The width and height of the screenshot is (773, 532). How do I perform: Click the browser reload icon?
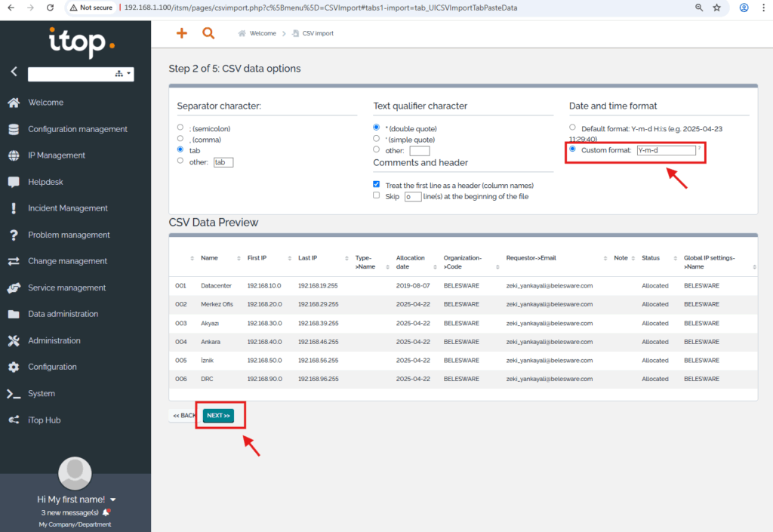[x=50, y=8]
